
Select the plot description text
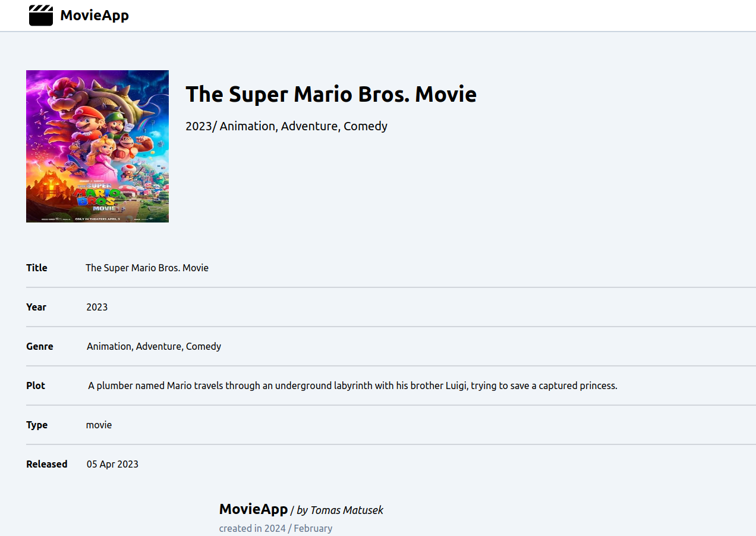[353, 385]
